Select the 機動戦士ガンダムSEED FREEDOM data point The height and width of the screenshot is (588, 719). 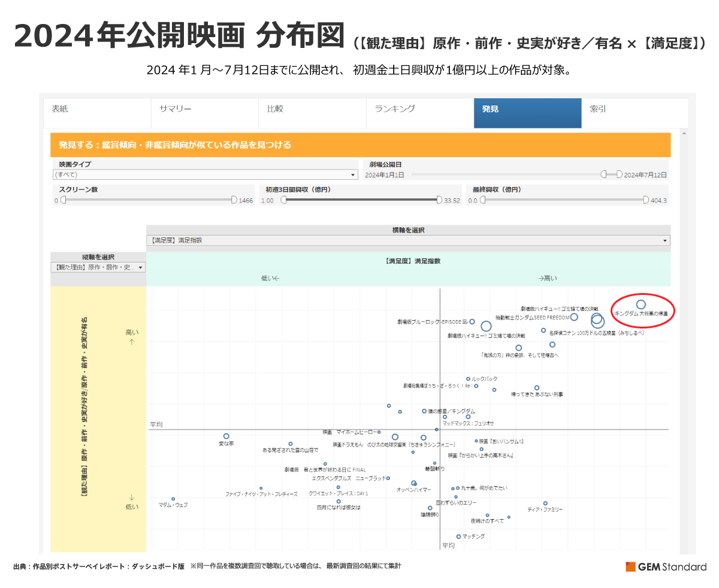(x=574, y=317)
